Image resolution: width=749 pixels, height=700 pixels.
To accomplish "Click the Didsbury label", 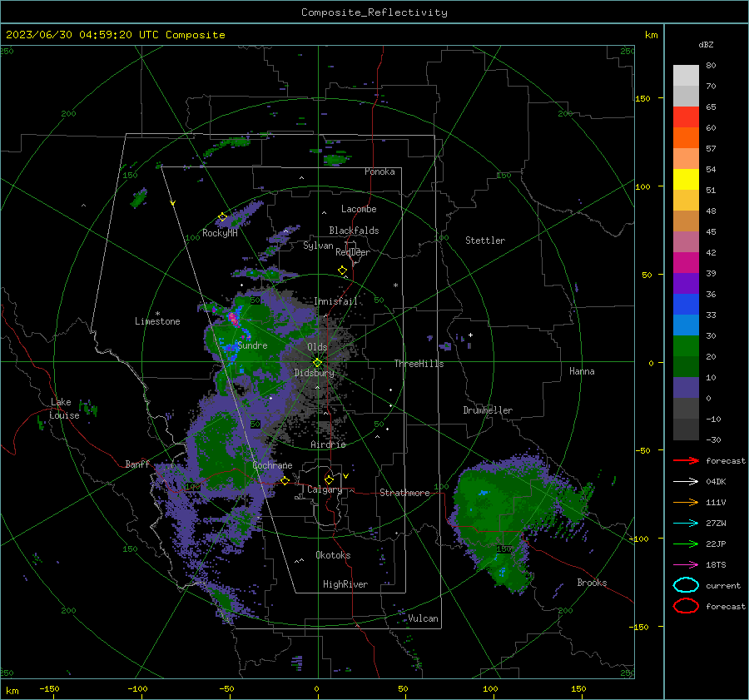I will pos(314,373).
